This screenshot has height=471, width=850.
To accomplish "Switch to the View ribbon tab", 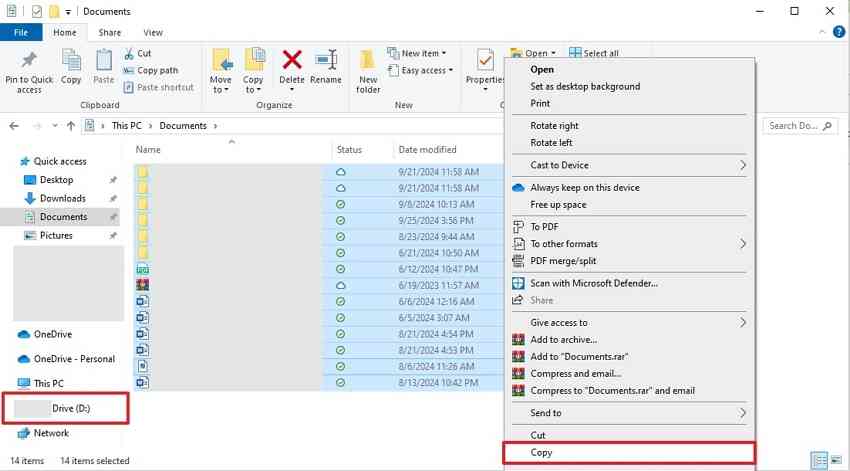I will [153, 33].
